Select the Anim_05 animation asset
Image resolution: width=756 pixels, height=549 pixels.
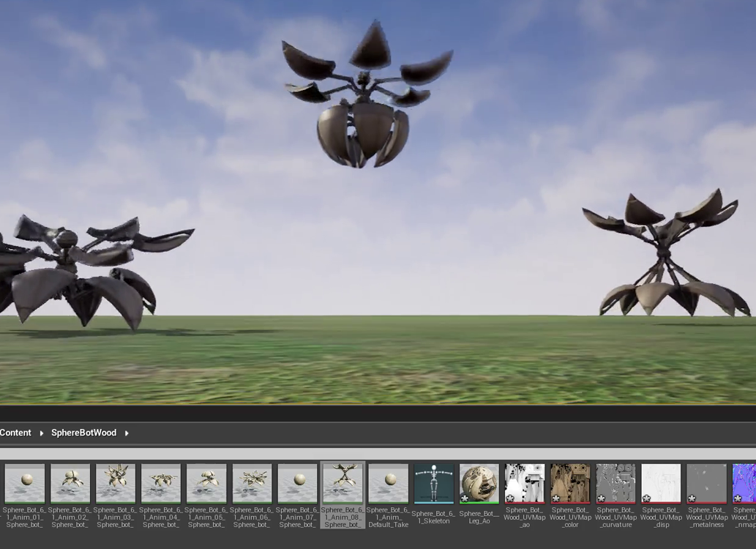206,483
